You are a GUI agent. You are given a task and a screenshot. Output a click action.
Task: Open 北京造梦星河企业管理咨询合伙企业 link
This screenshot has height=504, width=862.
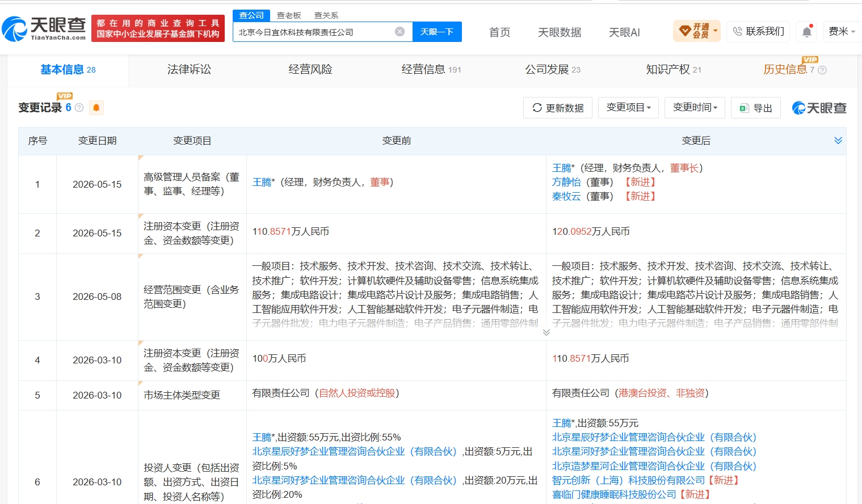click(654, 466)
